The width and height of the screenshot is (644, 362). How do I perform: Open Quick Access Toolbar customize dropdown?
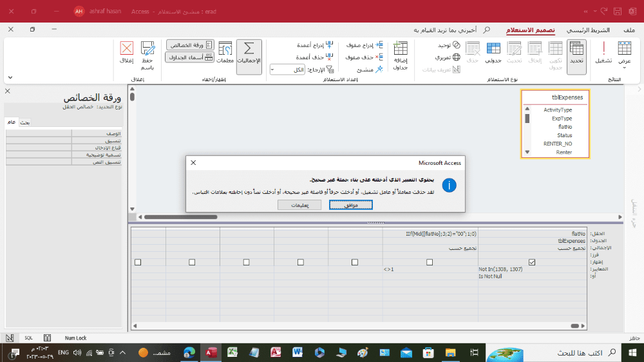point(594,12)
